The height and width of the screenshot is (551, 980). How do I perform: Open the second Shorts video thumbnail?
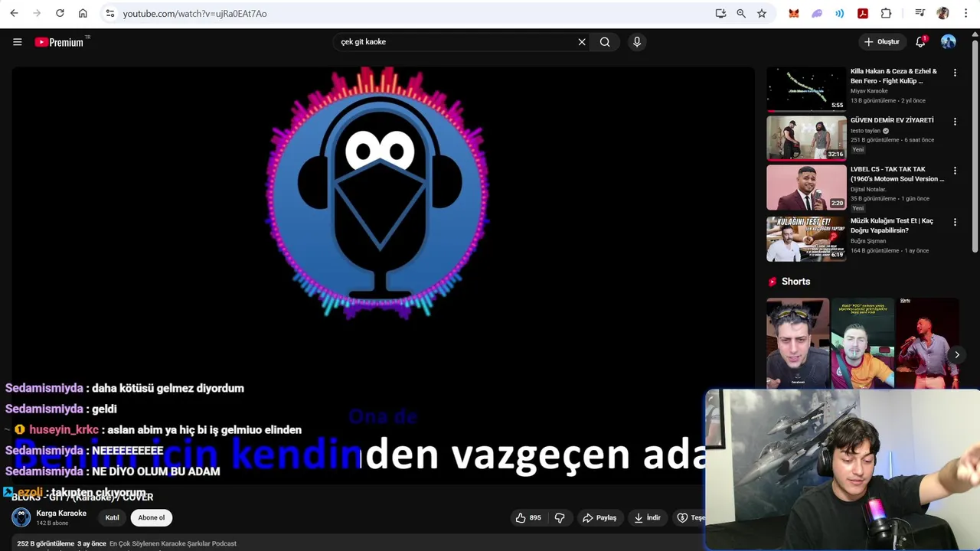(x=863, y=344)
